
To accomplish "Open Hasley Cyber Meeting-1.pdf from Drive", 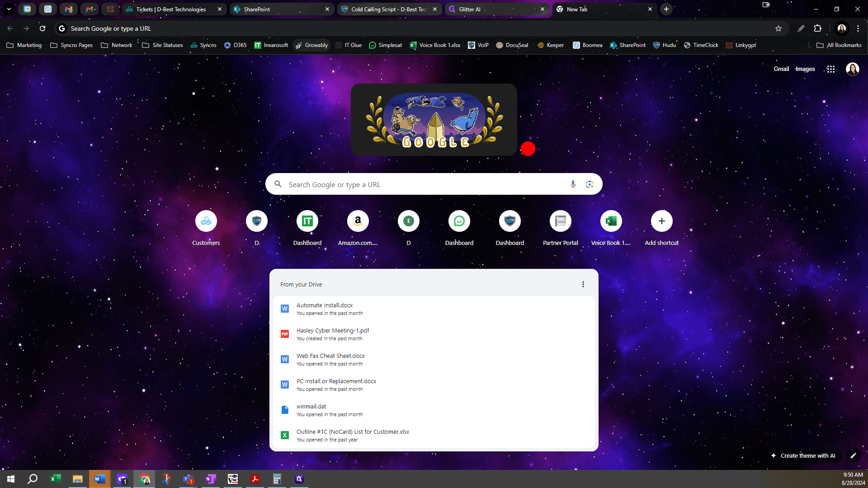I will pyautogui.click(x=434, y=334).
